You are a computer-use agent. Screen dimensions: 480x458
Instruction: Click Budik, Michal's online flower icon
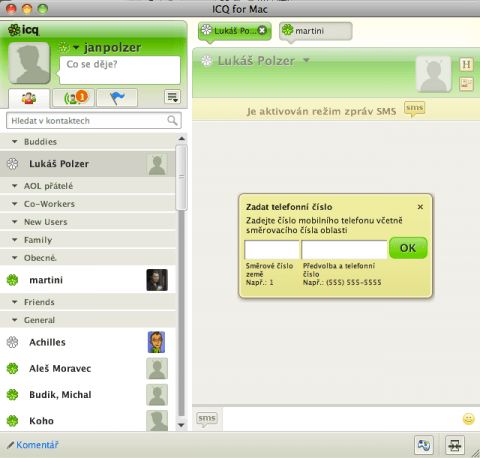(x=13, y=395)
